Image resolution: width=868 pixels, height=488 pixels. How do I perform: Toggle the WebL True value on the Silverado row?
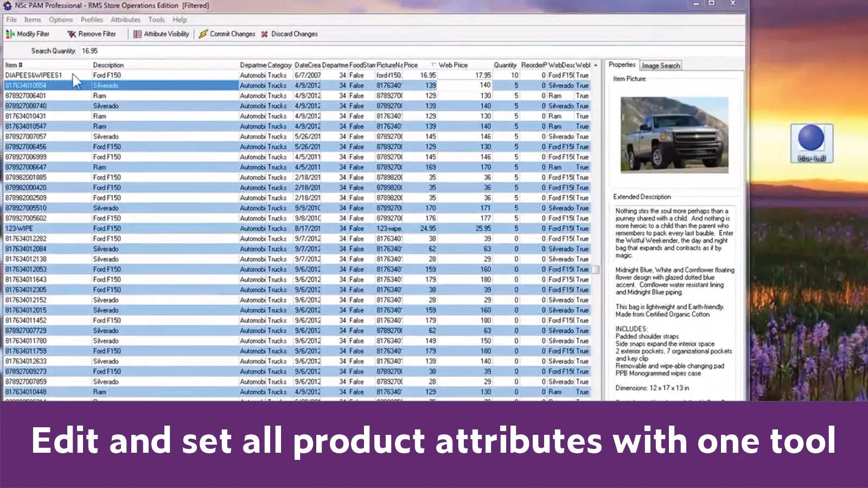[583, 85]
